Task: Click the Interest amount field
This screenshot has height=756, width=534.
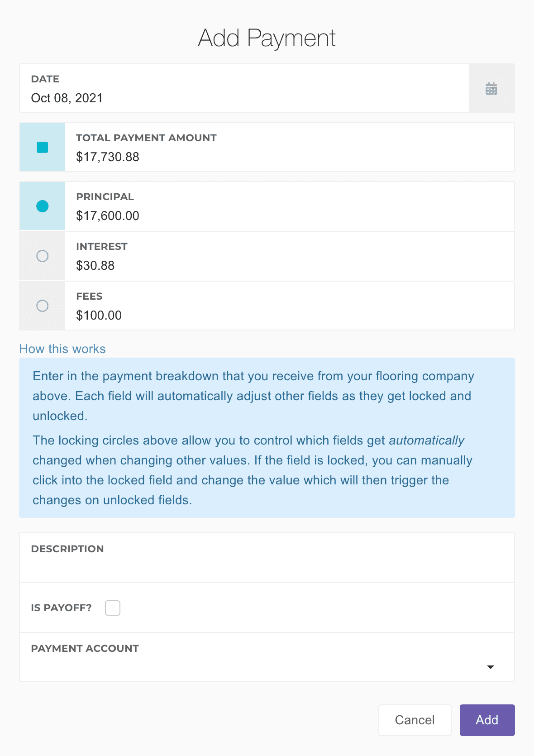Action: point(290,265)
